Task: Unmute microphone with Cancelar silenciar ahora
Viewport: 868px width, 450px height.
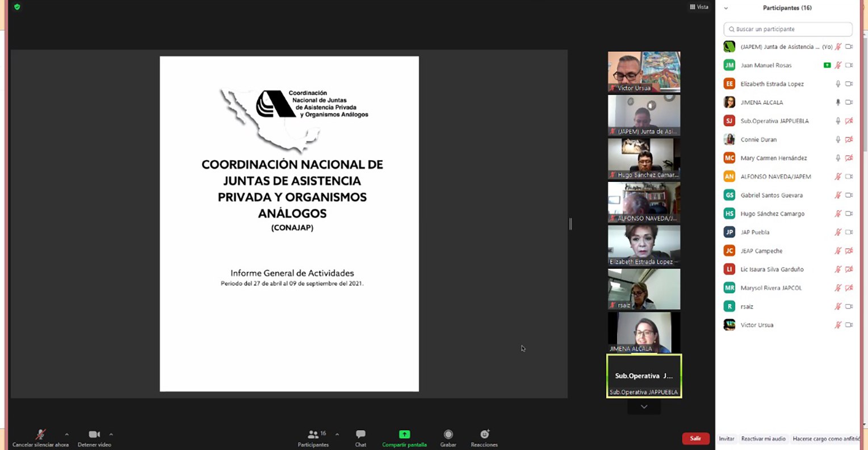Action: pyautogui.click(x=40, y=438)
